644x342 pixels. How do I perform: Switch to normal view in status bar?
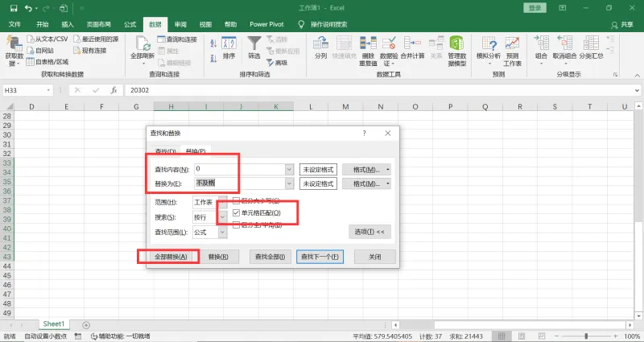point(502,336)
